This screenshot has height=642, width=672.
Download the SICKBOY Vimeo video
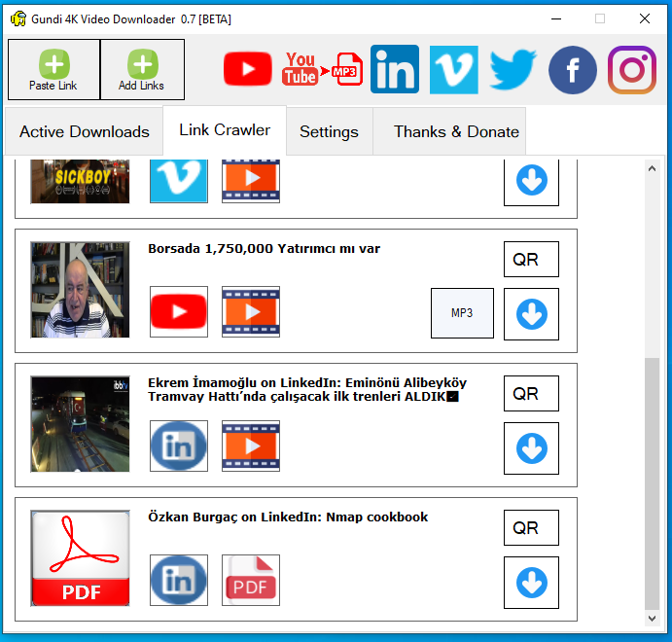(531, 182)
